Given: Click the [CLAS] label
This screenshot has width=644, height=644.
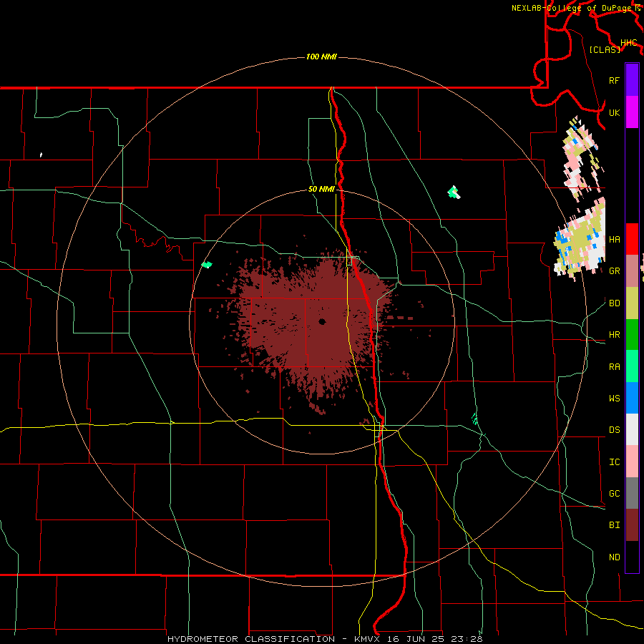Looking at the screenshot, I should click(x=604, y=49).
